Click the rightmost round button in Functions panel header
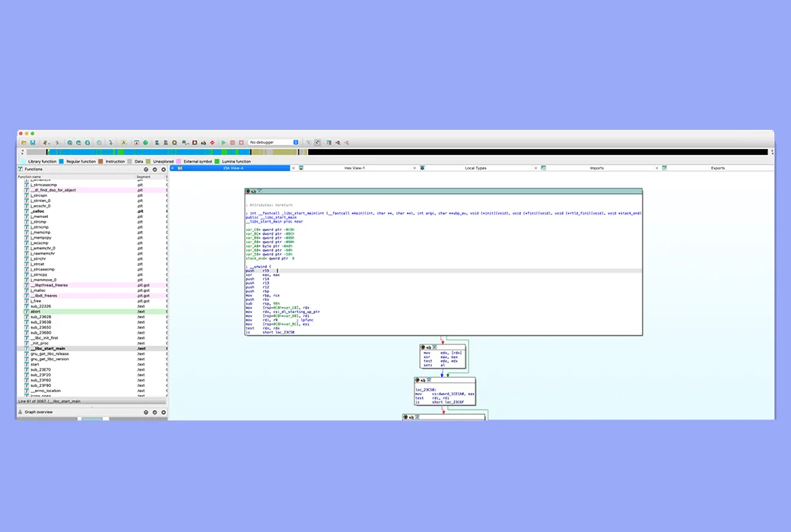This screenshot has height=532, width=791. point(164,169)
